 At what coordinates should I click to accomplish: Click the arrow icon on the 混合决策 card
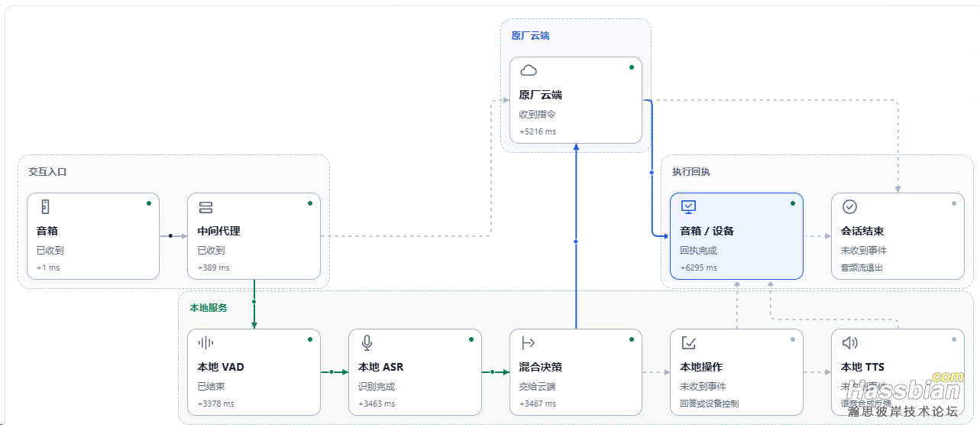pos(528,343)
